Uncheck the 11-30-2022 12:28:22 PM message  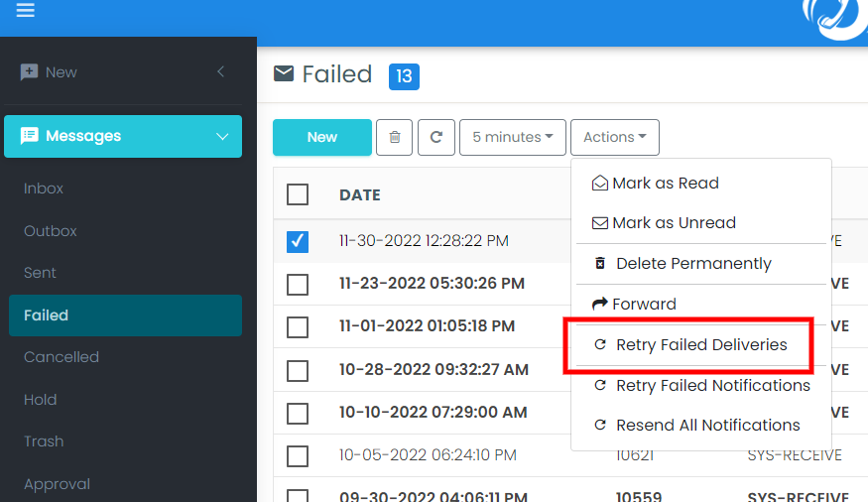[298, 241]
